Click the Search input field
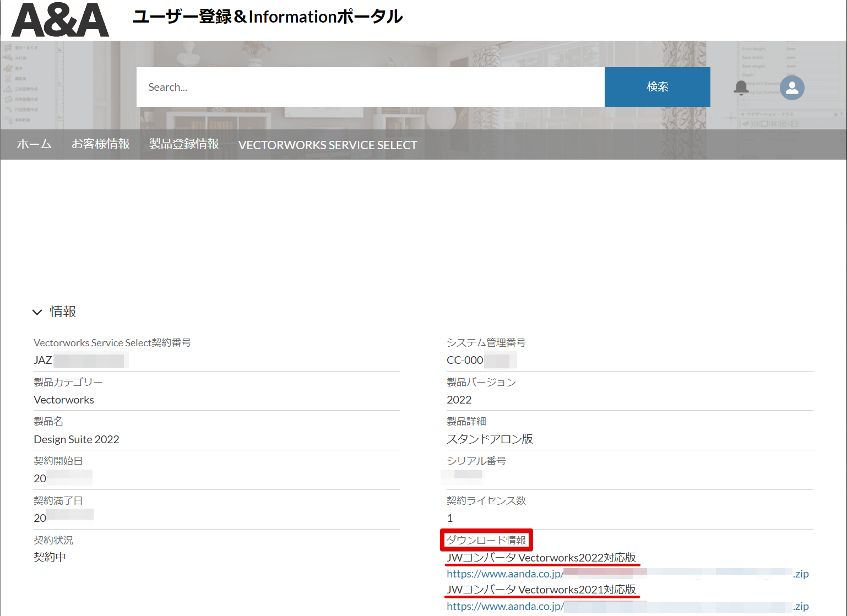Viewport: 847px width, 616px height. click(371, 87)
